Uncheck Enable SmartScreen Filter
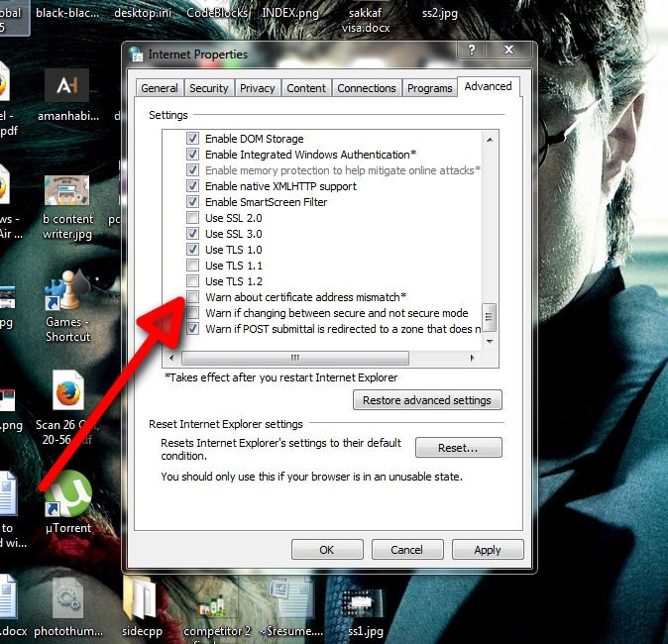The height and width of the screenshot is (644, 668). (192, 202)
